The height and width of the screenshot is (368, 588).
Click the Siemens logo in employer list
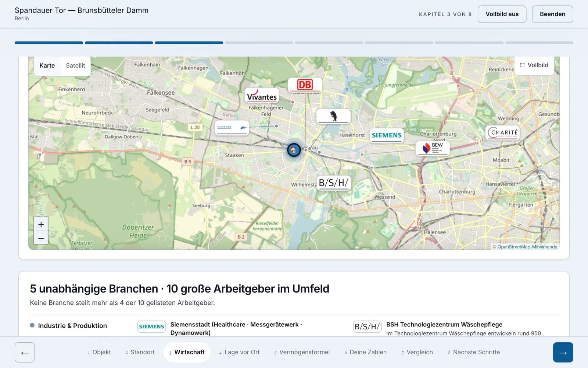[x=151, y=326]
